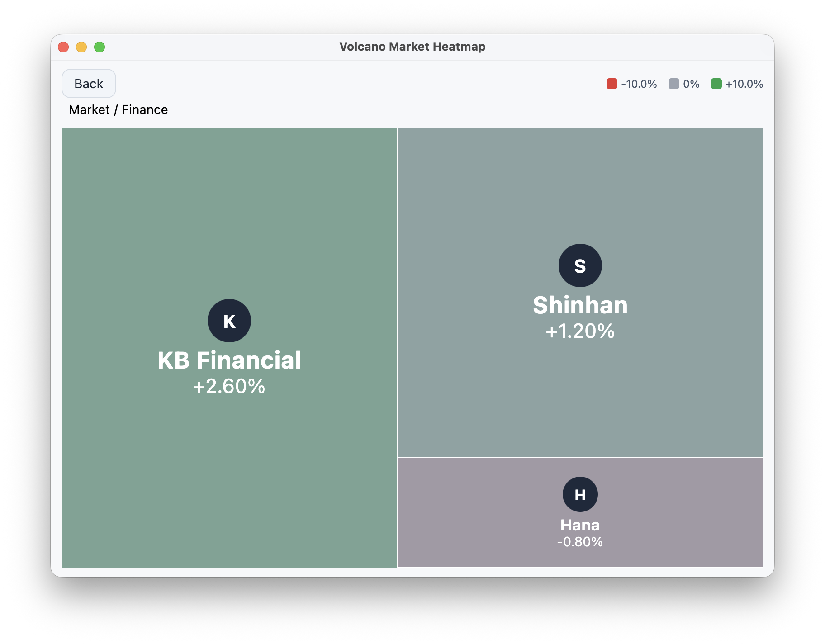Open the KB Financial name label
This screenshot has width=825, height=644.
click(229, 360)
